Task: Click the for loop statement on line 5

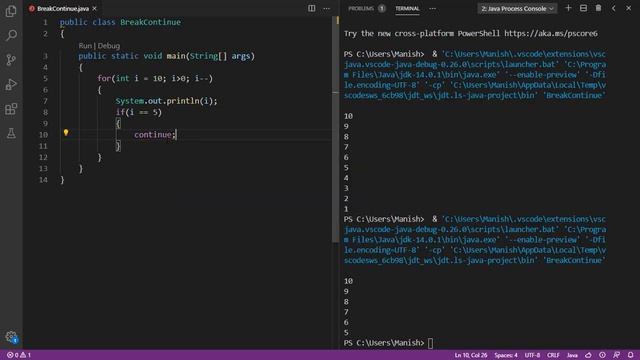Action: click(155, 78)
